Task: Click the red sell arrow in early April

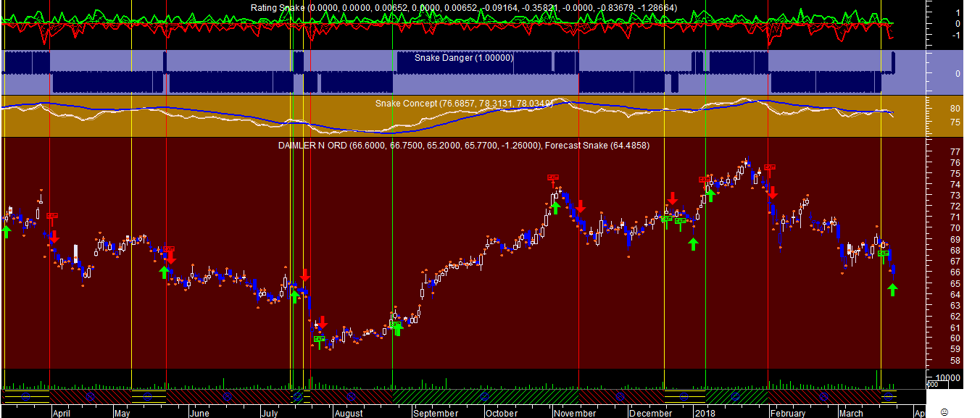Action: click(54, 236)
